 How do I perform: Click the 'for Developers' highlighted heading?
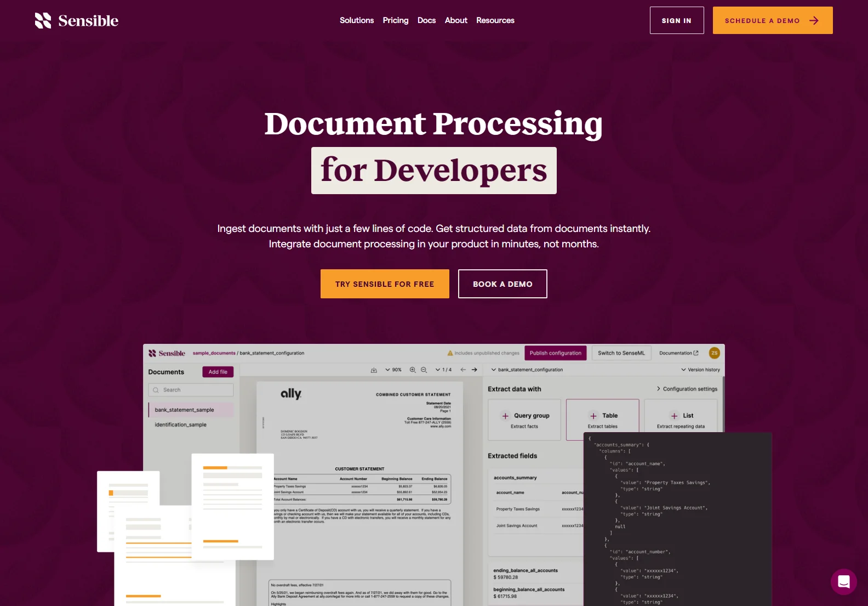point(434,171)
